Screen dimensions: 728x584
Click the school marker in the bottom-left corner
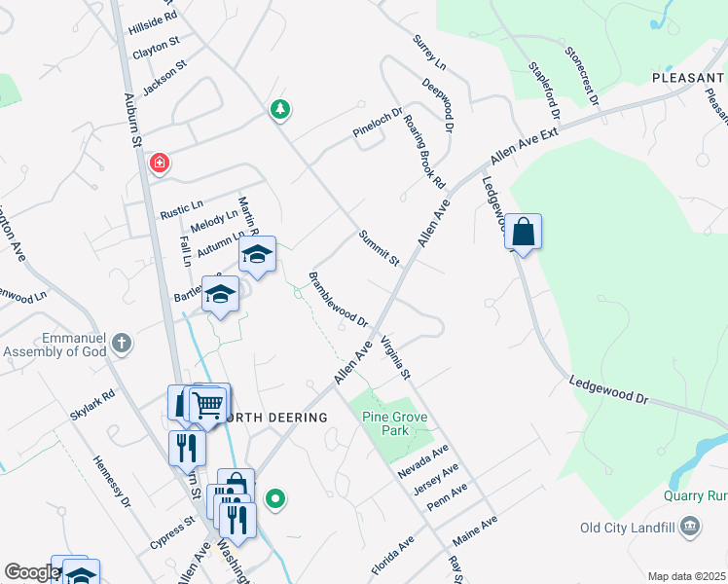tap(81, 571)
